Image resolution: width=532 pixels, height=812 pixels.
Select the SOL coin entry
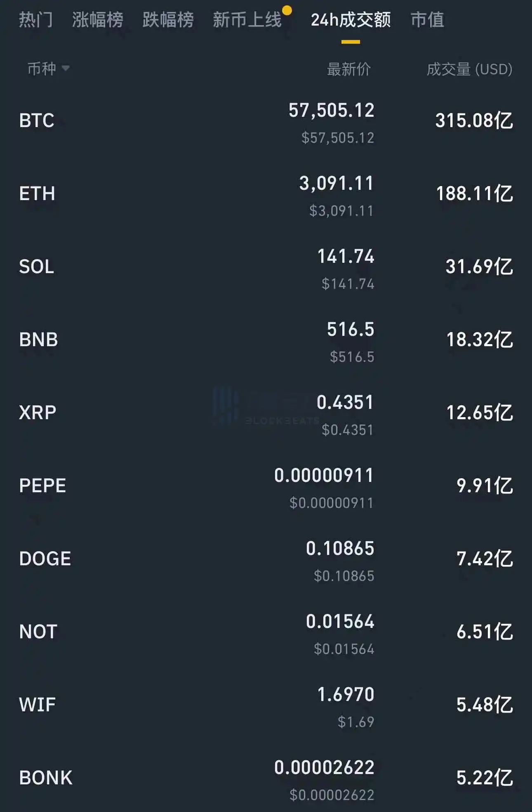point(37,267)
